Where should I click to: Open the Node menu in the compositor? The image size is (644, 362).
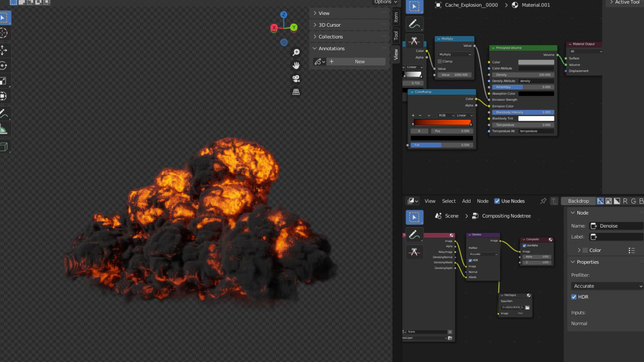click(483, 201)
